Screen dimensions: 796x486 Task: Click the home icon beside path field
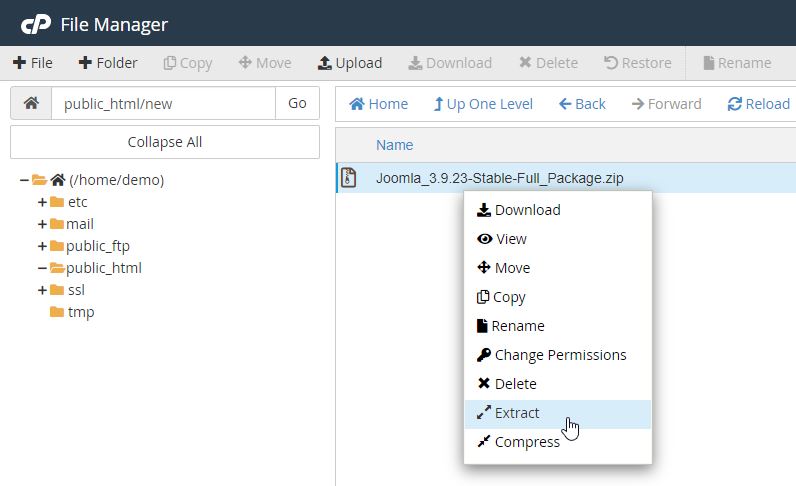(x=30, y=103)
